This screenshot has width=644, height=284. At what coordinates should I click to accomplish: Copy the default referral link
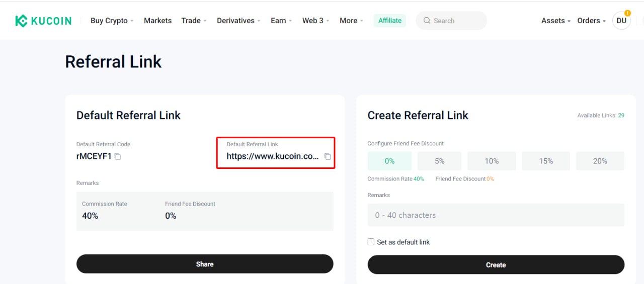(x=328, y=156)
